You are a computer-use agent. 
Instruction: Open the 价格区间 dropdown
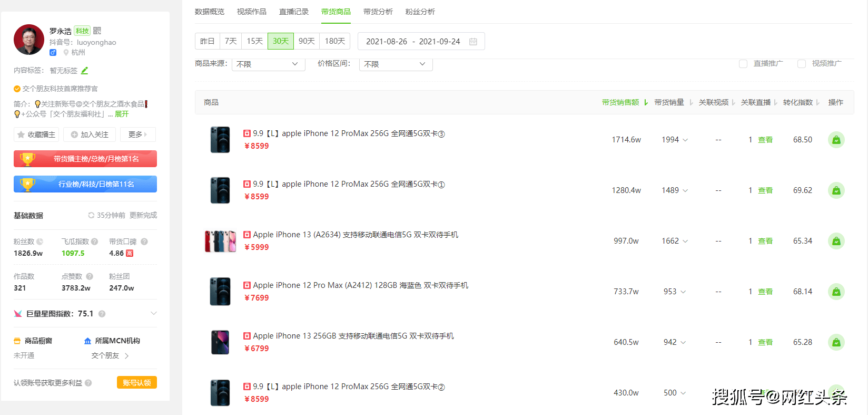(396, 64)
